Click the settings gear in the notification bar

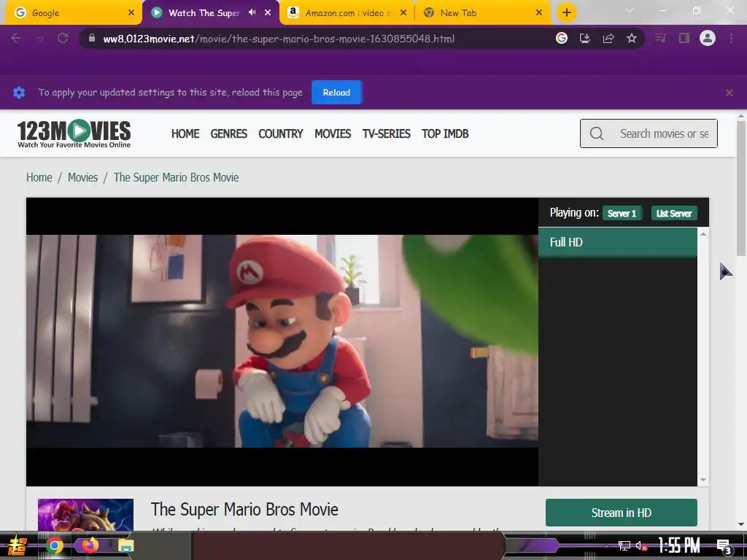click(19, 93)
